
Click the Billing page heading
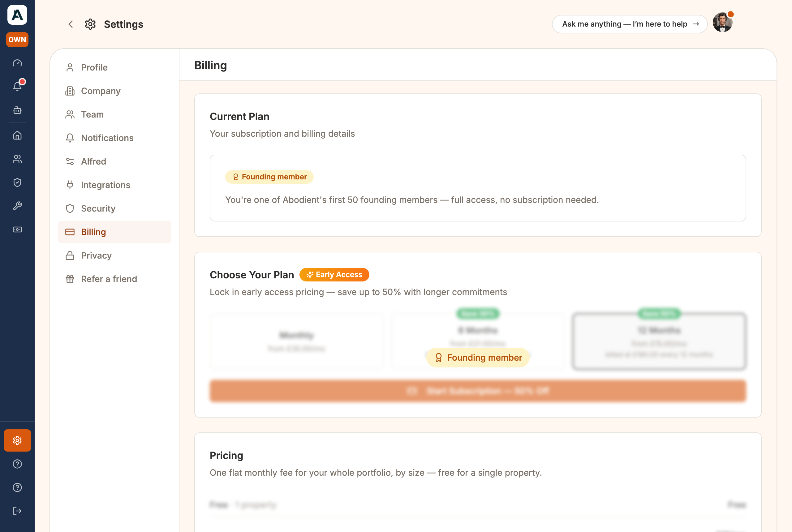coord(210,65)
